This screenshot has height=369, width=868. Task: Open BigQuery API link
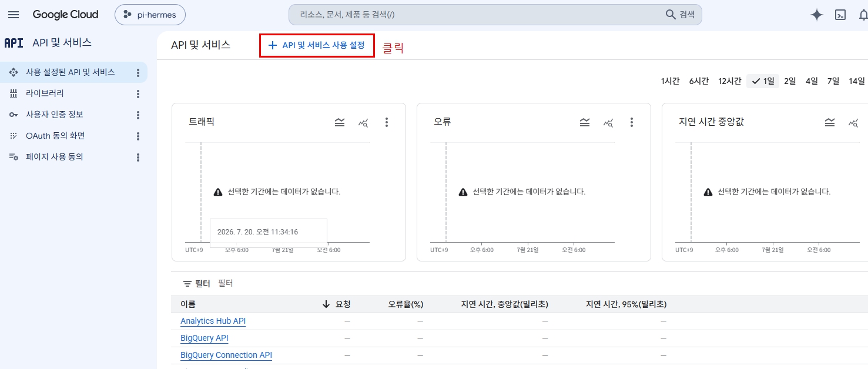205,338
